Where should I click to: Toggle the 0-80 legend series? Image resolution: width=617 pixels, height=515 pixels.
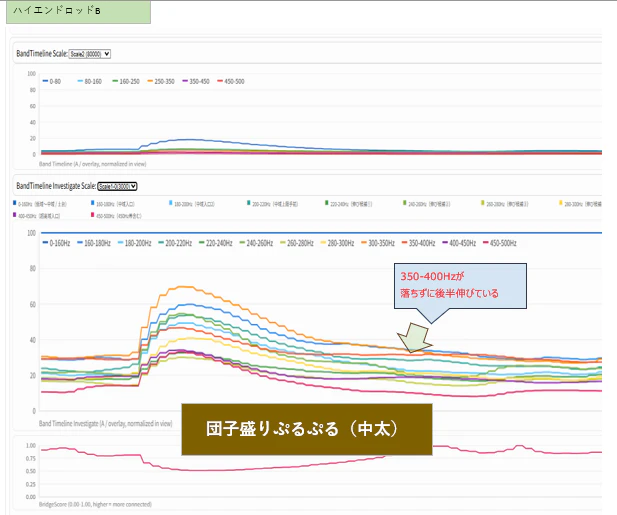[x=52, y=81]
